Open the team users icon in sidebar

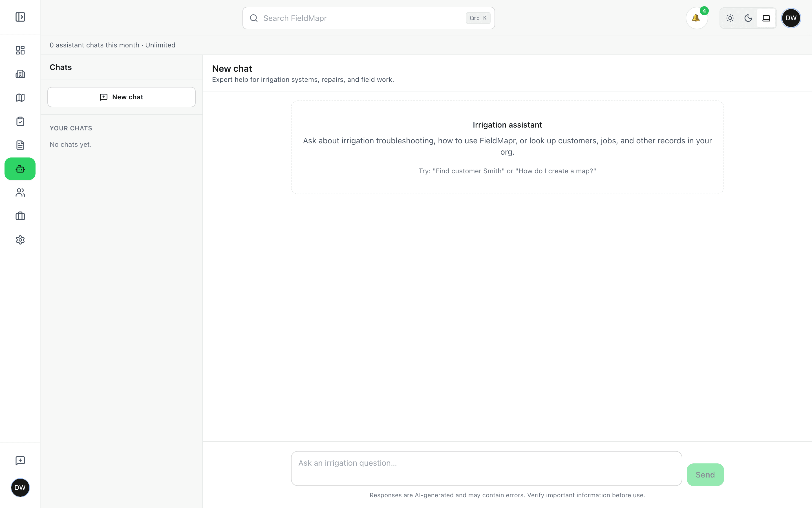coord(20,192)
